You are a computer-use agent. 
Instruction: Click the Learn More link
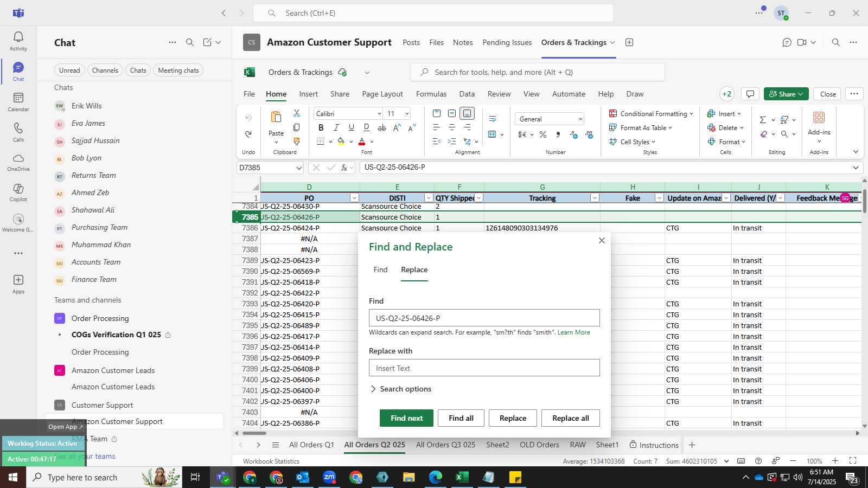pyautogui.click(x=573, y=332)
